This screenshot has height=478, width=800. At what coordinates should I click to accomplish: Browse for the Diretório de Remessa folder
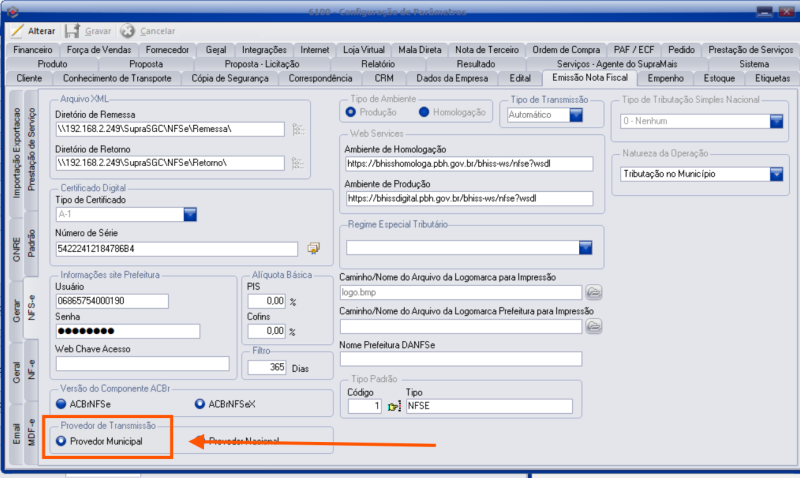[x=297, y=129]
